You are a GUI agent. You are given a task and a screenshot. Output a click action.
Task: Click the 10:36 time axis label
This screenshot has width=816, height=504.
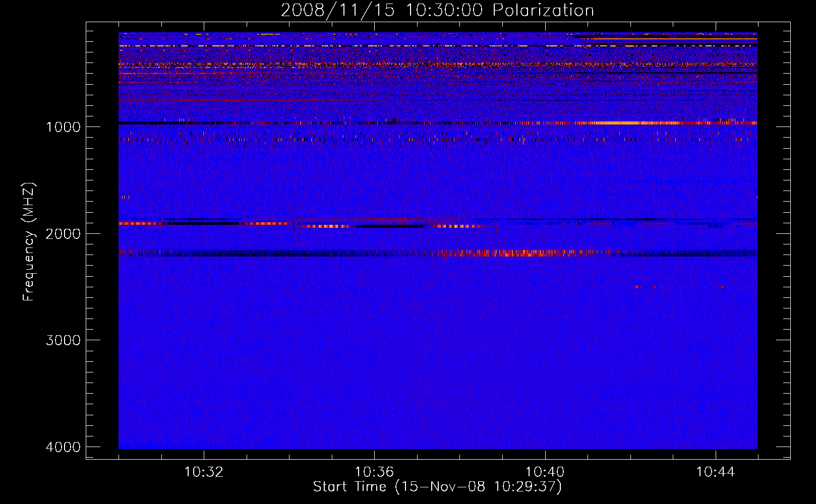[374, 472]
